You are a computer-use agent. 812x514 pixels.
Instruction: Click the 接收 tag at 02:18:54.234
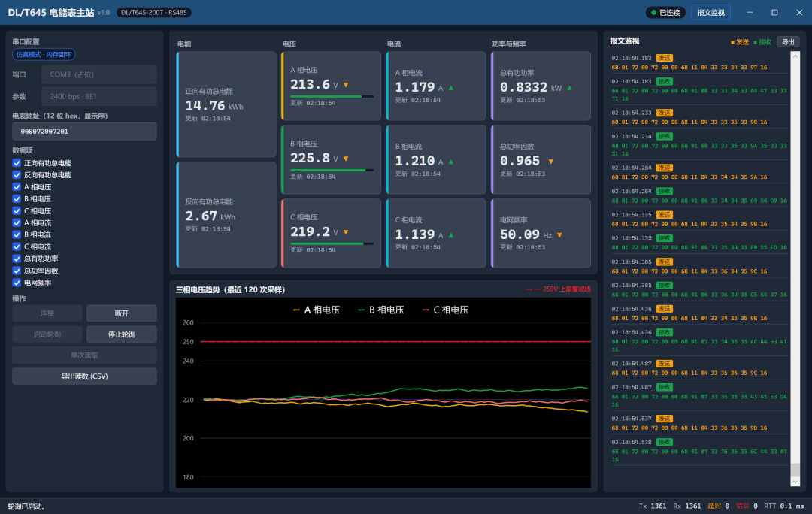665,136
